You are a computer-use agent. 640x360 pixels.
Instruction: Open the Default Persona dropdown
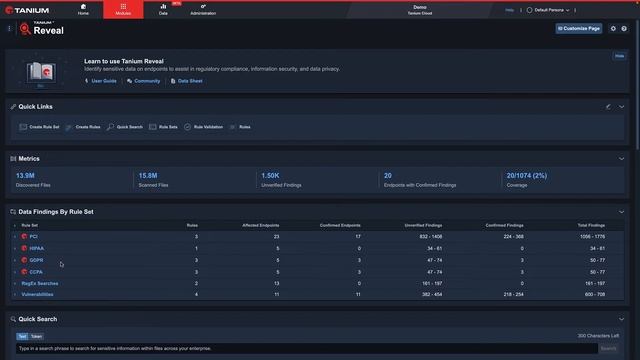click(548, 10)
